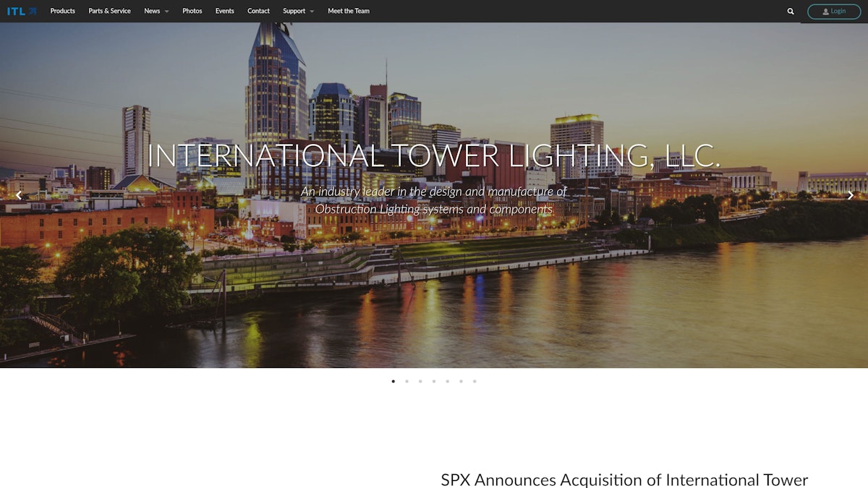Click the International Tower Lighting, LLC. heading
The width and height of the screenshot is (868, 488).
point(434,156)
